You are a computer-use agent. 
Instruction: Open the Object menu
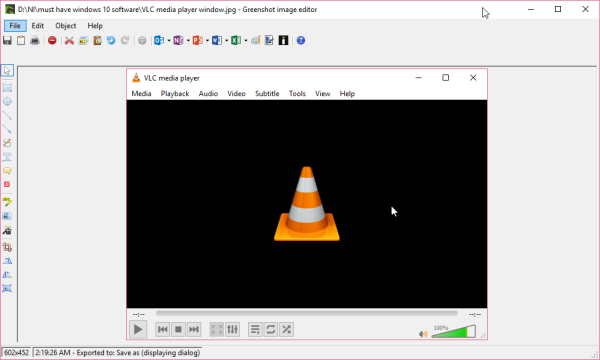[66, 26]
